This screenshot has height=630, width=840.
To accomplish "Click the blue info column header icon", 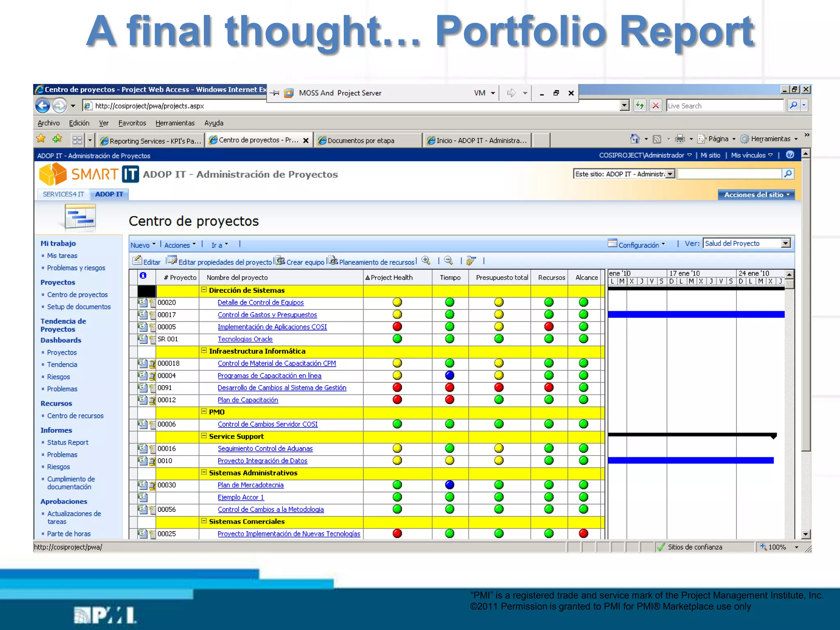I will click(143, 276).
